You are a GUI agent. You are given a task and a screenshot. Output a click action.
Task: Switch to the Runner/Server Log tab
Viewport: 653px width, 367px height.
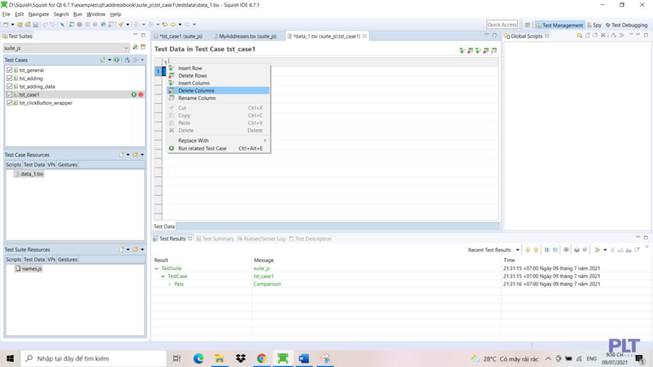(261, 239)
